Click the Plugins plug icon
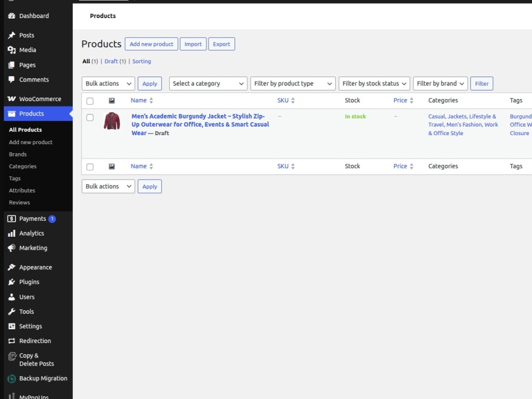 point(12,282)
